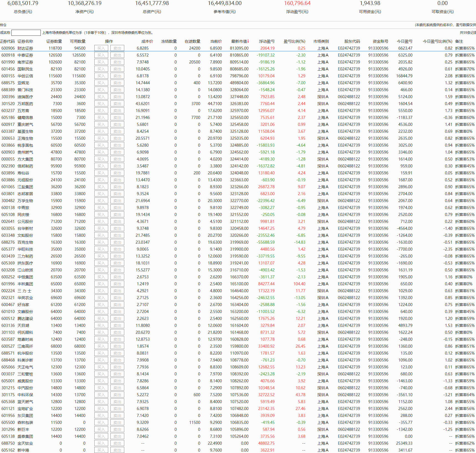
Task: Click 买入 button for stock 000055
Action: [101, 159]
